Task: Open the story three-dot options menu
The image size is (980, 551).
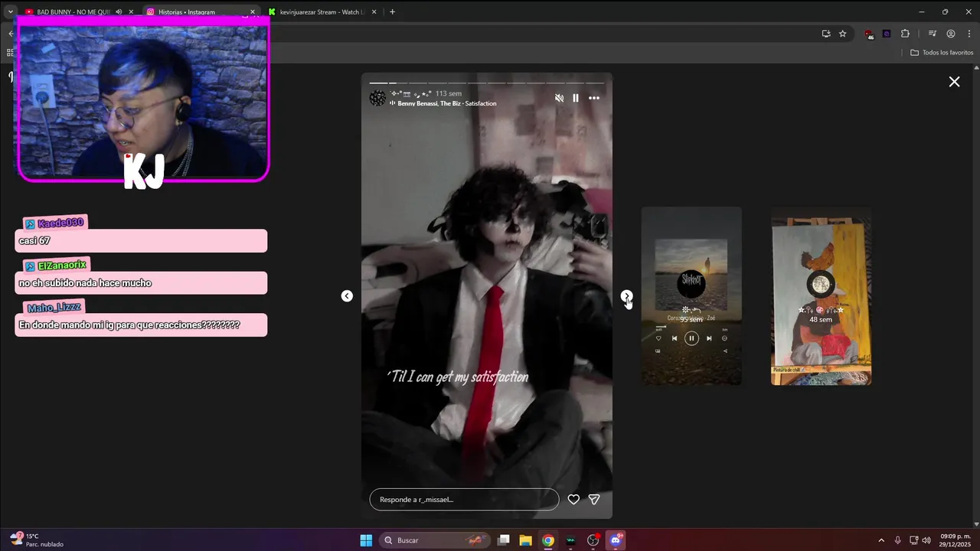Action: pyautogui.click(x=594, y=98)
